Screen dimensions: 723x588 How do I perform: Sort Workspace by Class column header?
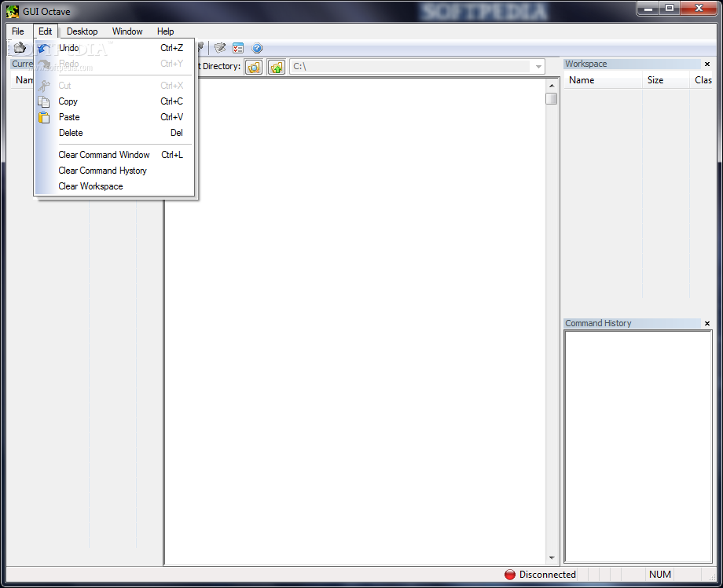point(701,80)
